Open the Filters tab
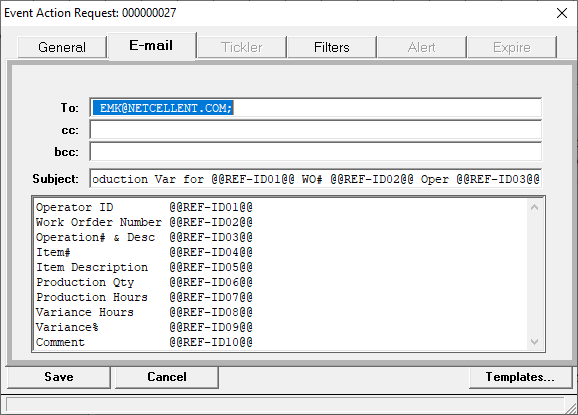This screenshot has height=415, width=578. point(332,47)
